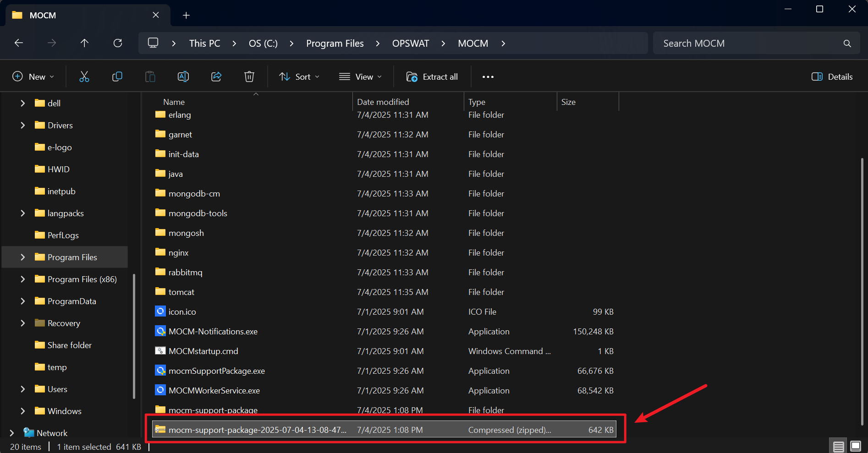Screen dimensions: 868x453
Task: Navigate to Program Files breadcrumb
Action: (x=335, y=43)
